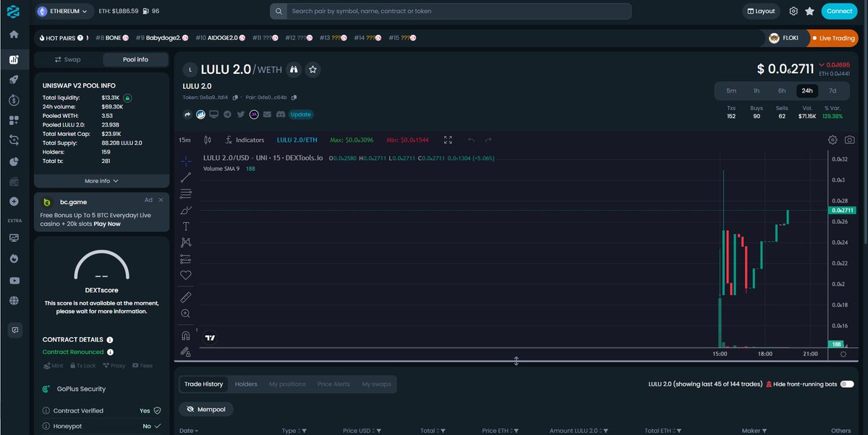The height and width of the screenshot is (435, 868).
Task: Copy the pair address 0xfe0...c64b
Action: point(294,97)
